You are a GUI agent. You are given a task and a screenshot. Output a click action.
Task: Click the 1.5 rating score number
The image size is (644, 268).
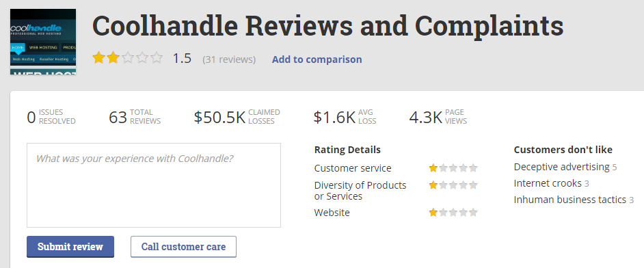point(182,58)
